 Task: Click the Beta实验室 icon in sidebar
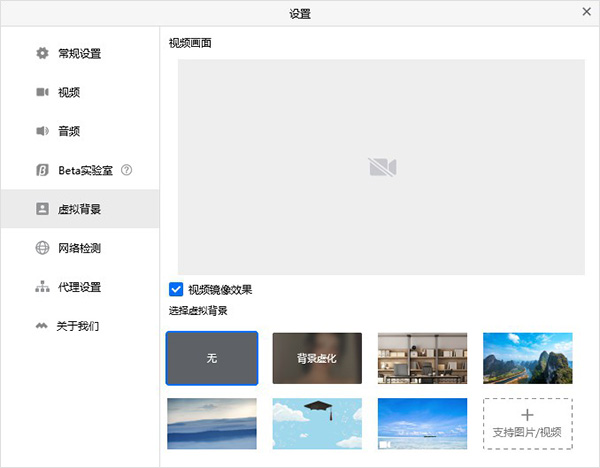42,170
